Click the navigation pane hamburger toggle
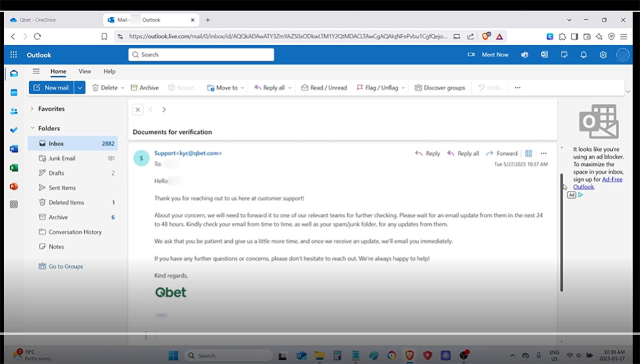 36,71
